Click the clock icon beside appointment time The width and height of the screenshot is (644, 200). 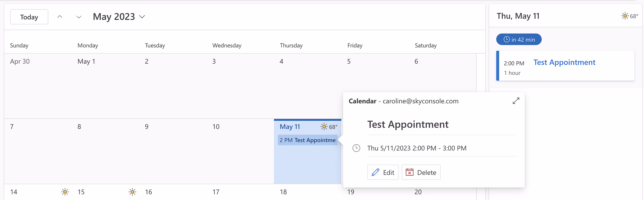pos(356,148)
